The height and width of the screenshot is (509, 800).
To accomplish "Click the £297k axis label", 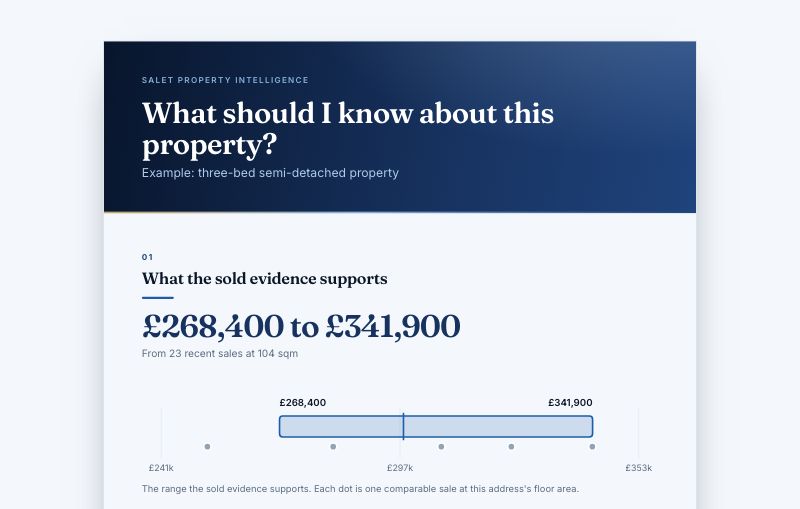I will [x=400, y=468].
